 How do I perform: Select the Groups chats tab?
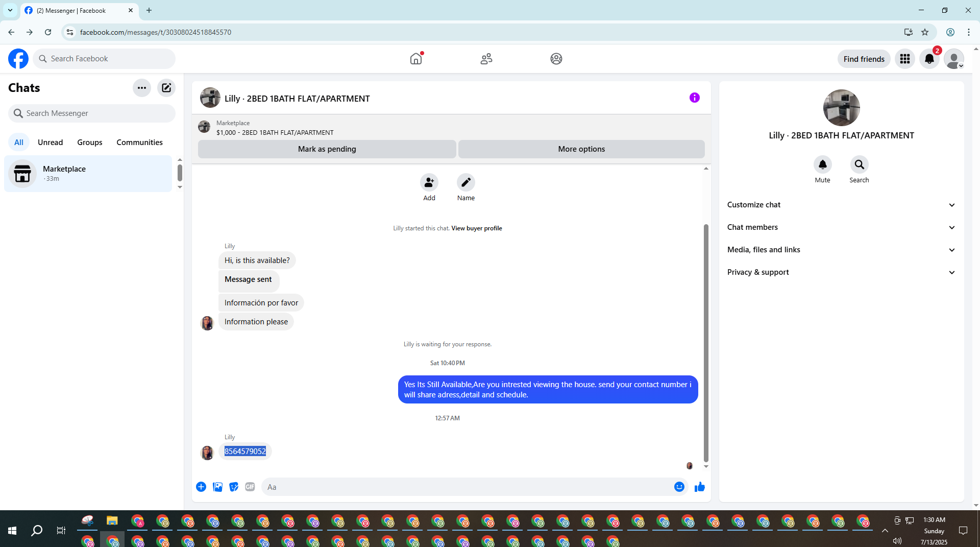(x=90, y=142)
